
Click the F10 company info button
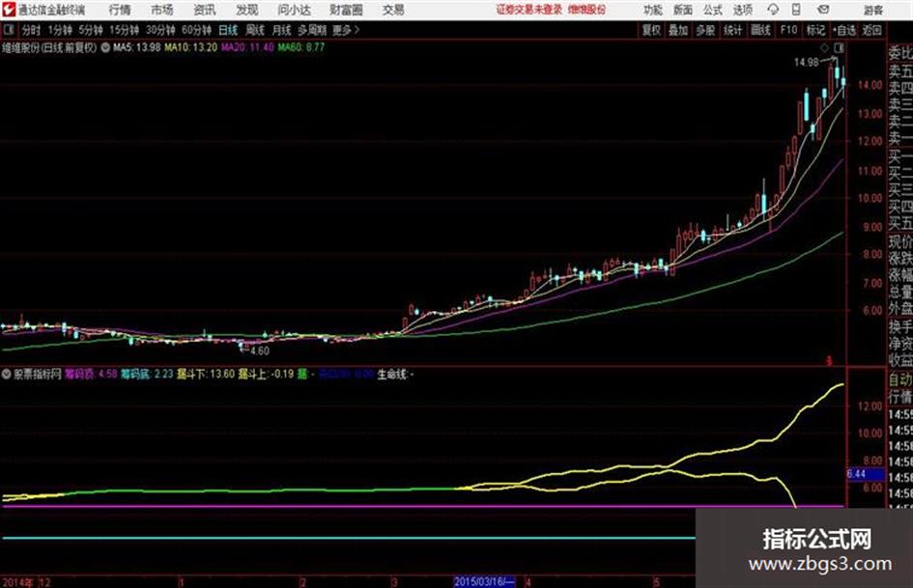point(788,30)
